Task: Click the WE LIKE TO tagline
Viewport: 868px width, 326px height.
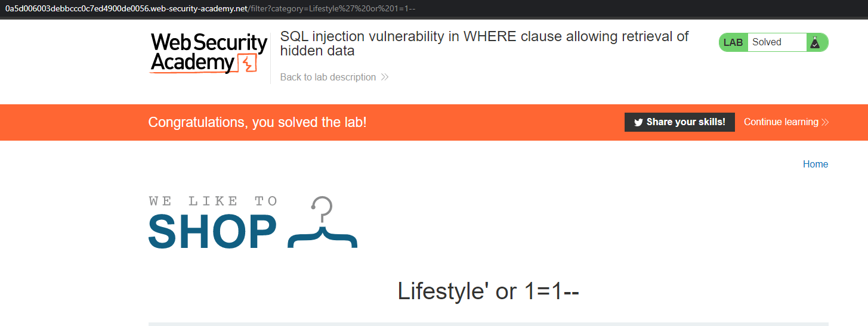Action: [213, 201]
